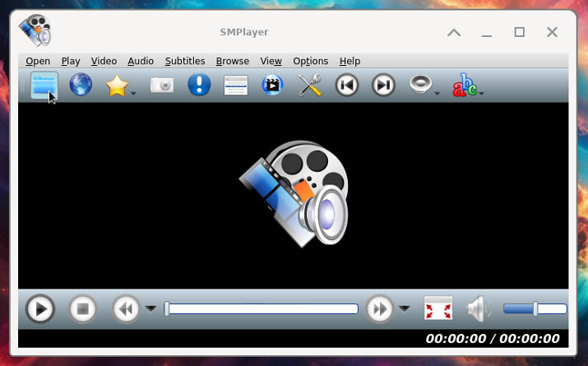Click the TV video icon in toolbar
Screen dimensions: 588x366
272,85
